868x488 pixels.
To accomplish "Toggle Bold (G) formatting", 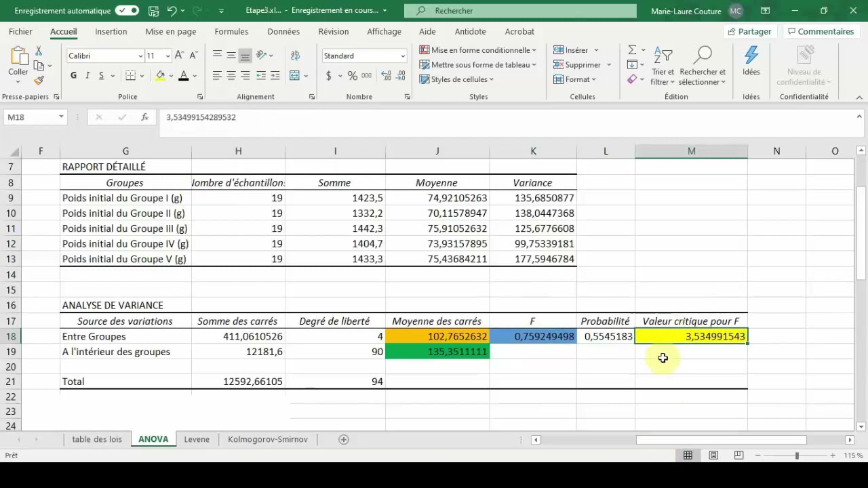I will pos(73,76).
